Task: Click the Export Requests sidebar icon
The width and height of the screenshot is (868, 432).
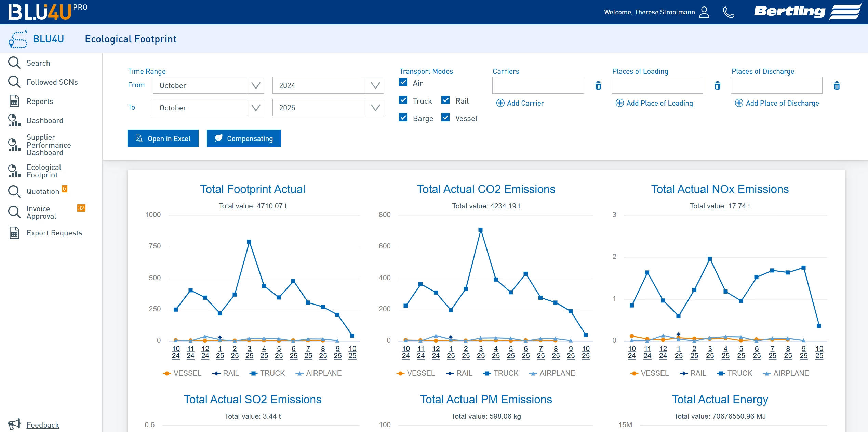Action: pyautogui.click(x=14, y=233)
